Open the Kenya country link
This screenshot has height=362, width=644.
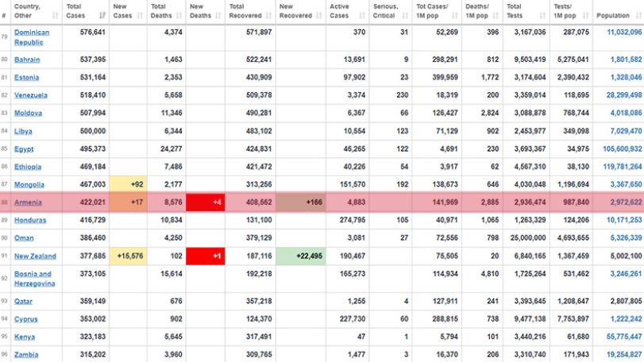[x=25, y=337]
